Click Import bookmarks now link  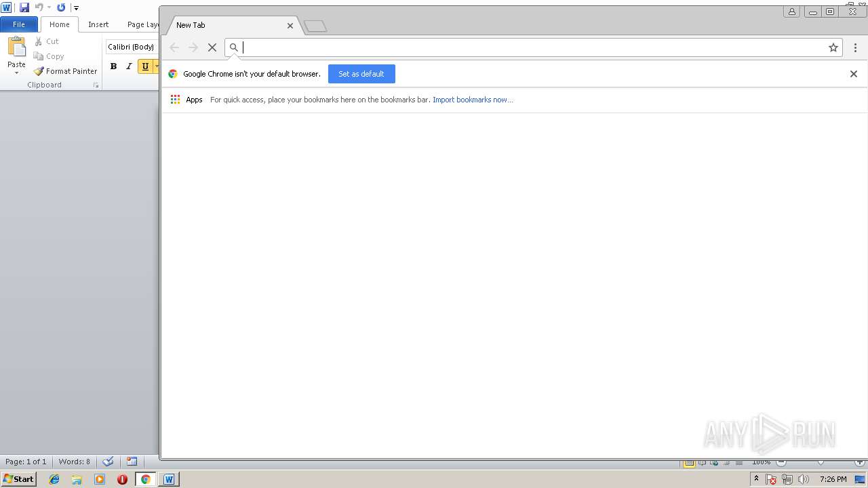[x=473, y=100]
